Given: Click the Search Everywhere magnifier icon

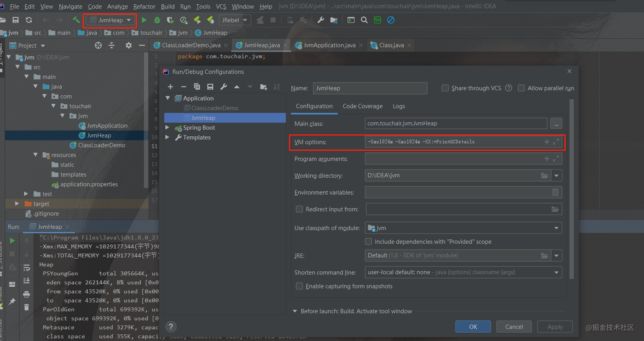Looking at the screenshot, I should coord(364,20).
